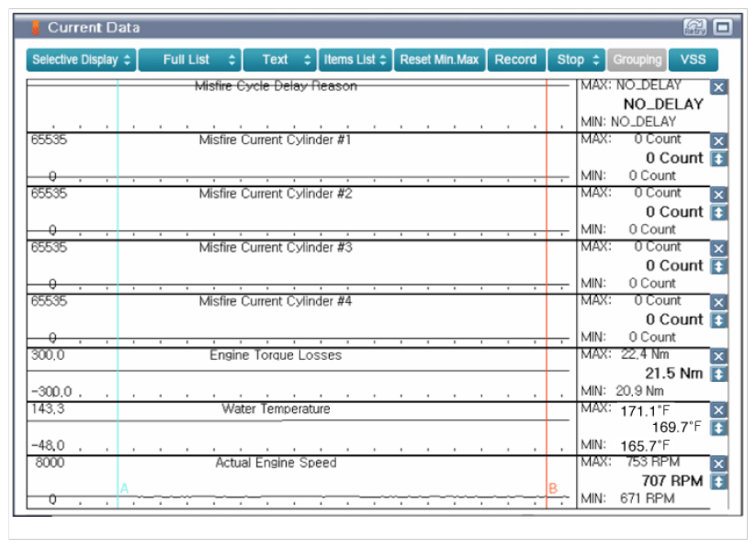
Task: Click the VSS button
Action: click(x=693, y=60)
